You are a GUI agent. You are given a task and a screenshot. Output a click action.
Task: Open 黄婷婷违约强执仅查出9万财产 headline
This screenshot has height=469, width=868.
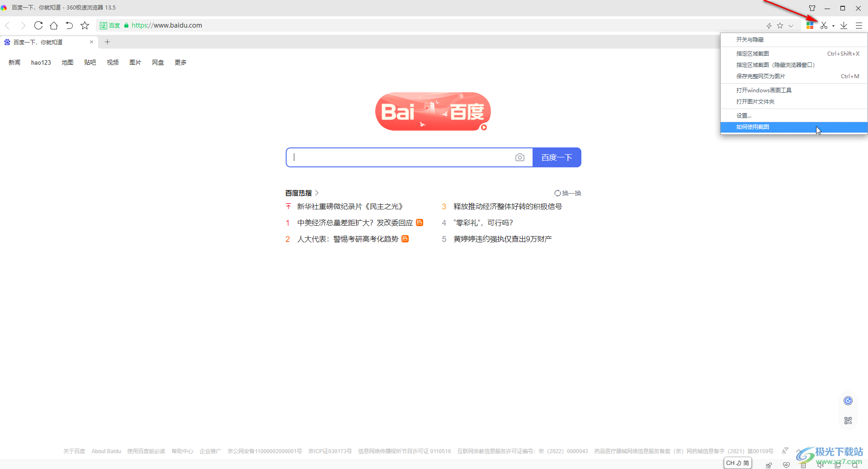point(503,239)
